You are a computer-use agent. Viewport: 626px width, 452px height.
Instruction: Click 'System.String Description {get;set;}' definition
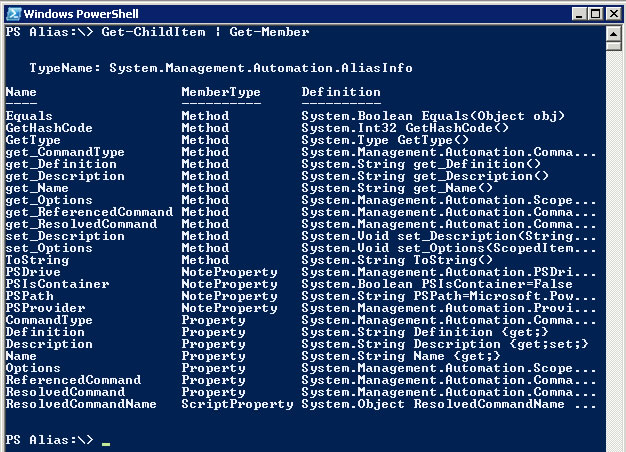pyautogui.click(x=445, y=344)
